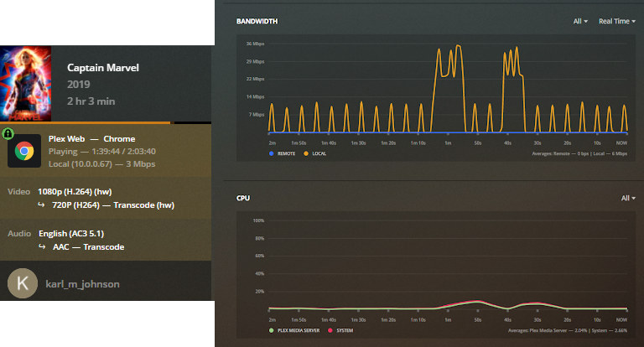Click the bandwidth averages summary text
Screen dimensions: 644x347
[x=579, y=153]
